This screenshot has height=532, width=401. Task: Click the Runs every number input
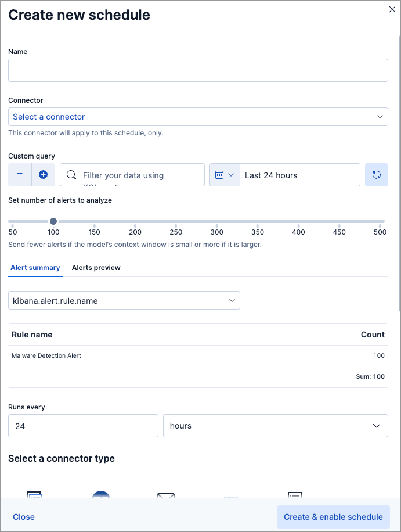(x=83, y=426)
